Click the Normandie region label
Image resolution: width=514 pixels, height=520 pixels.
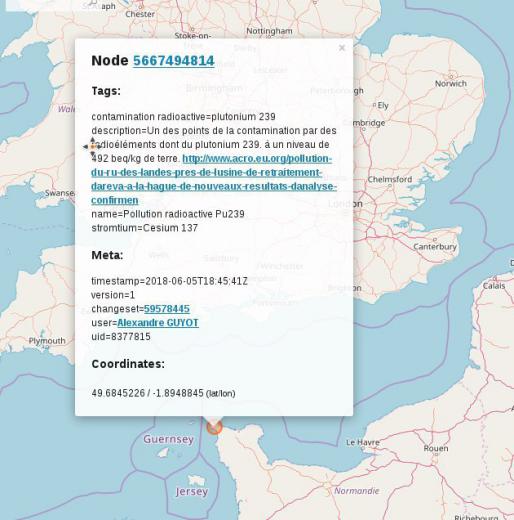click(x=357, y=491)
